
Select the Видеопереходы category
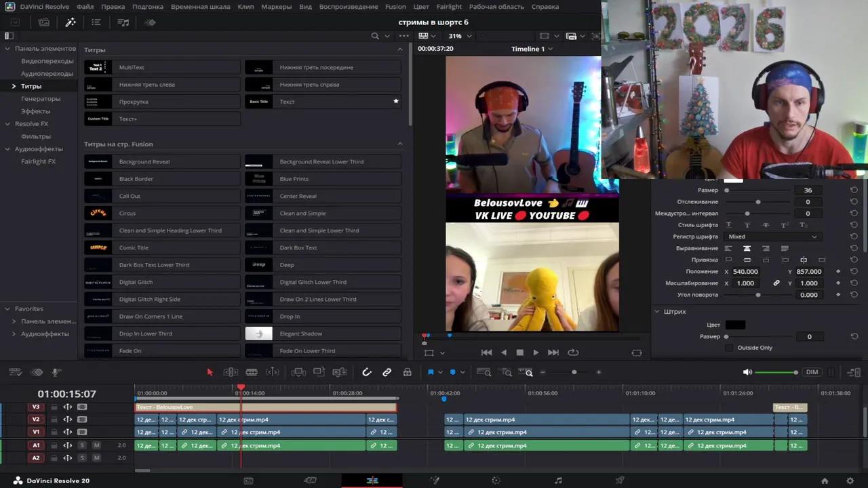point(47,61)
